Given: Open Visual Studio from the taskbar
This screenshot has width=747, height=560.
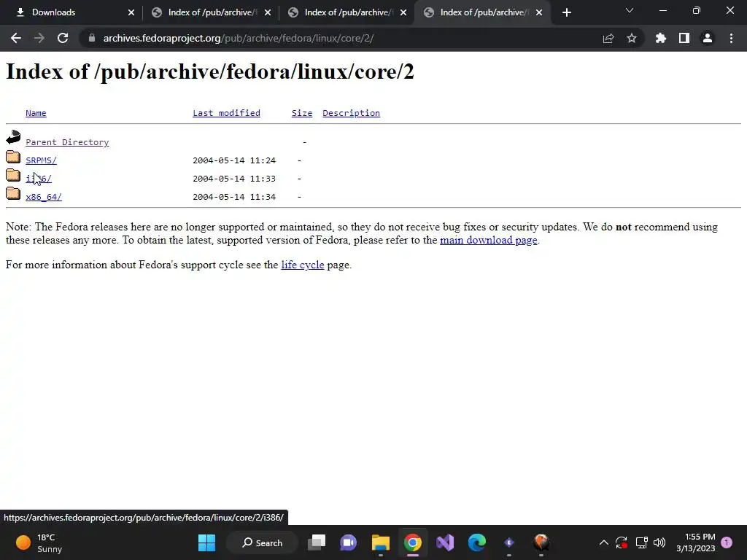Looking at the screenshot, I should pyautogui.click(x=445, y=542).
